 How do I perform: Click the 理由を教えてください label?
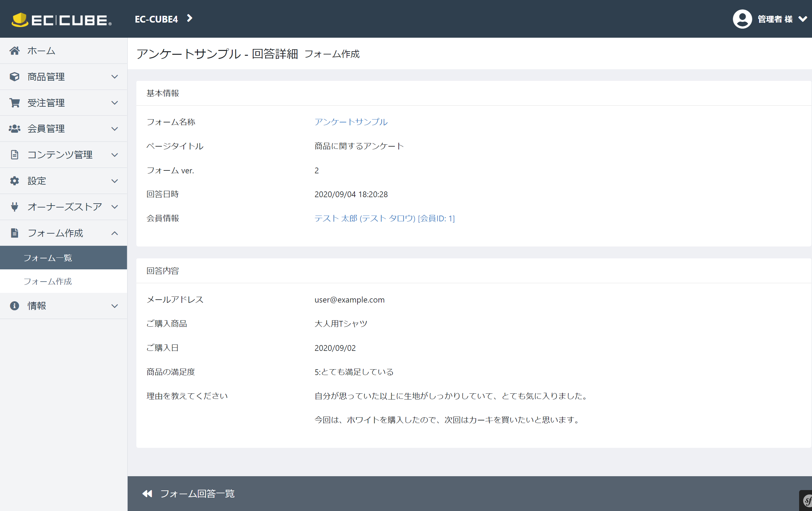pos(187,396)
